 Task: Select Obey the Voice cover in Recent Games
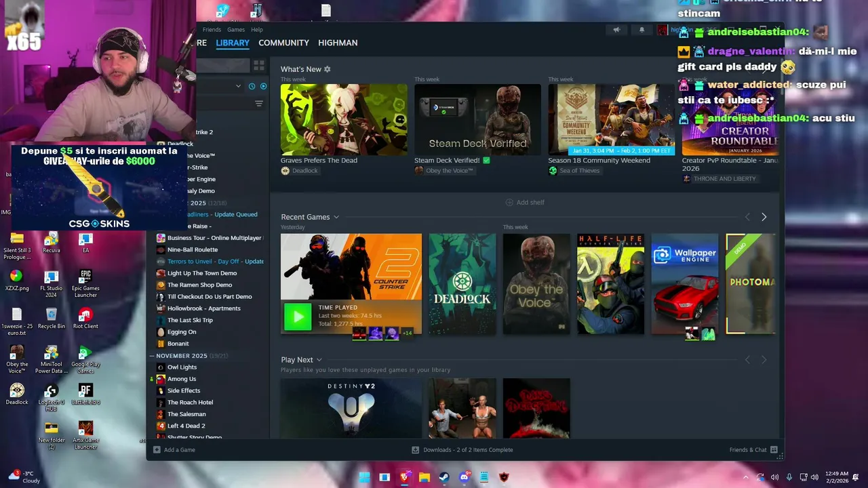pos(536,284)
